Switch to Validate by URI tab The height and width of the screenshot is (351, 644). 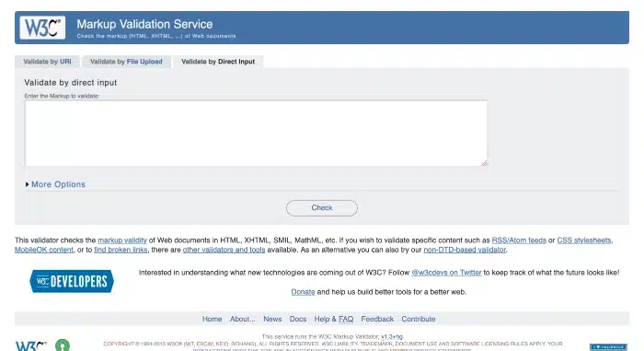click(47, 62)
